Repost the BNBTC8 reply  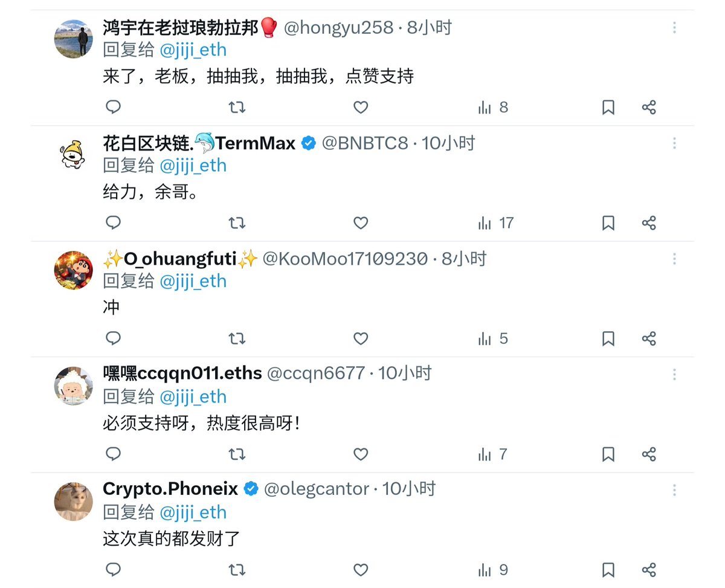pos(237,223)
